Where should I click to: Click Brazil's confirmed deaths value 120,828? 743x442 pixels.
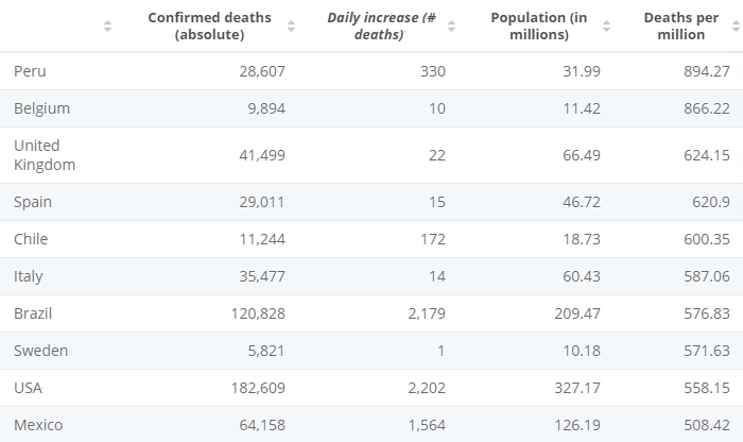click(258, 313)
